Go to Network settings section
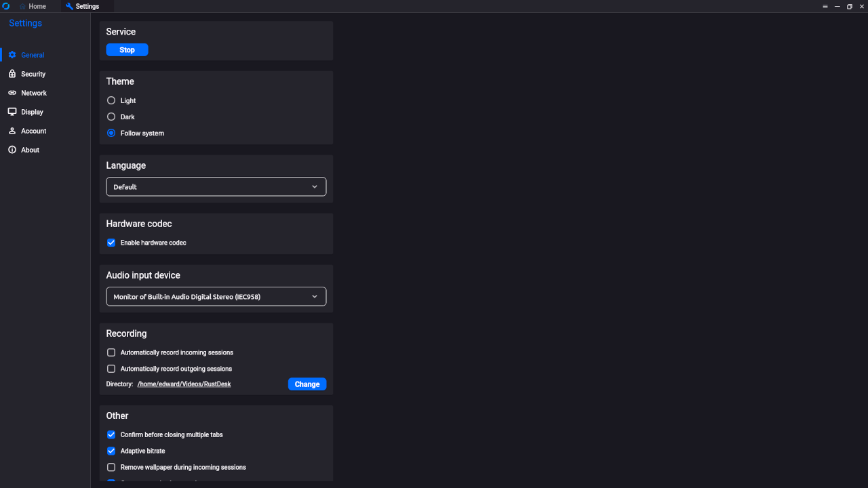 coord(45,93)
